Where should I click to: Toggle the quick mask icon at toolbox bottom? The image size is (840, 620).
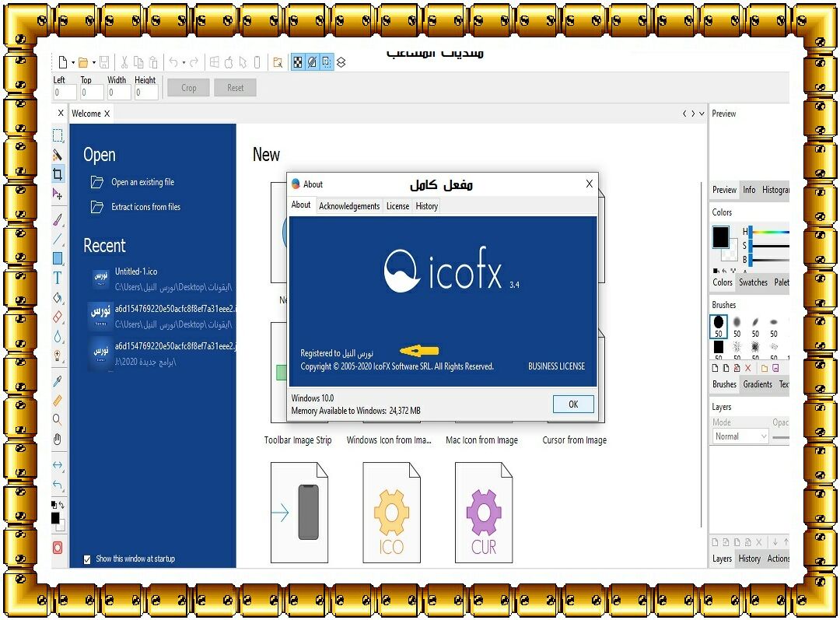(x=58, y=548)
